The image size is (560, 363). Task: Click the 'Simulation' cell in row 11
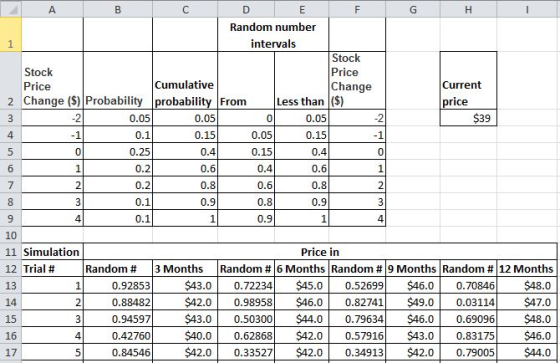52,252
